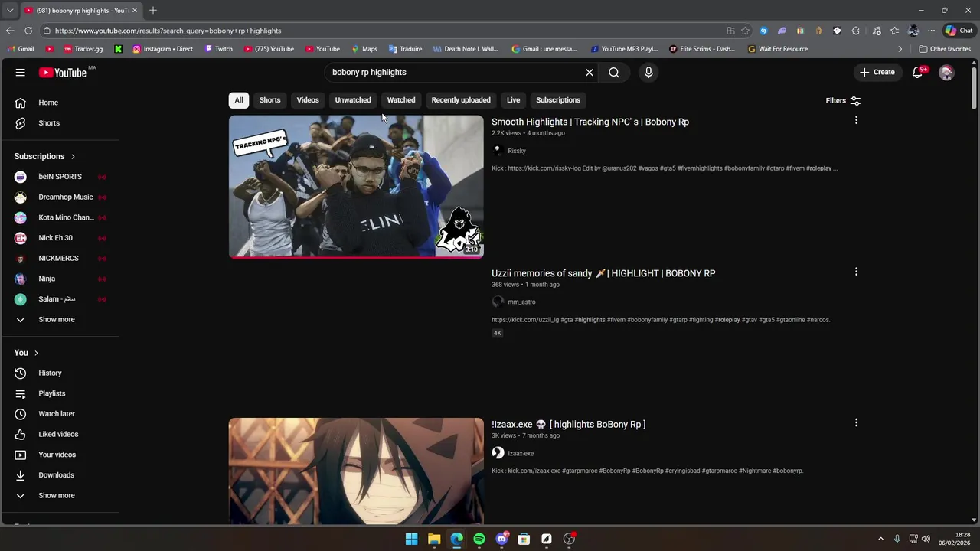Clear the search box with the X
980x551 pixels.
point(590,72)
